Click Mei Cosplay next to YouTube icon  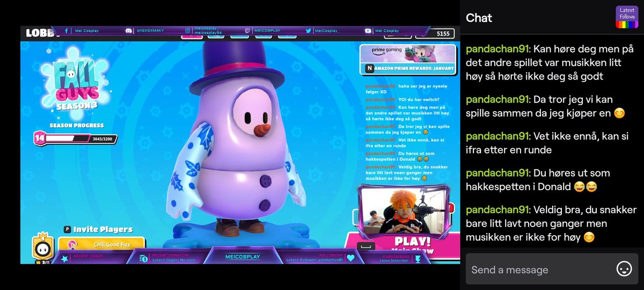tap(387, 31)
